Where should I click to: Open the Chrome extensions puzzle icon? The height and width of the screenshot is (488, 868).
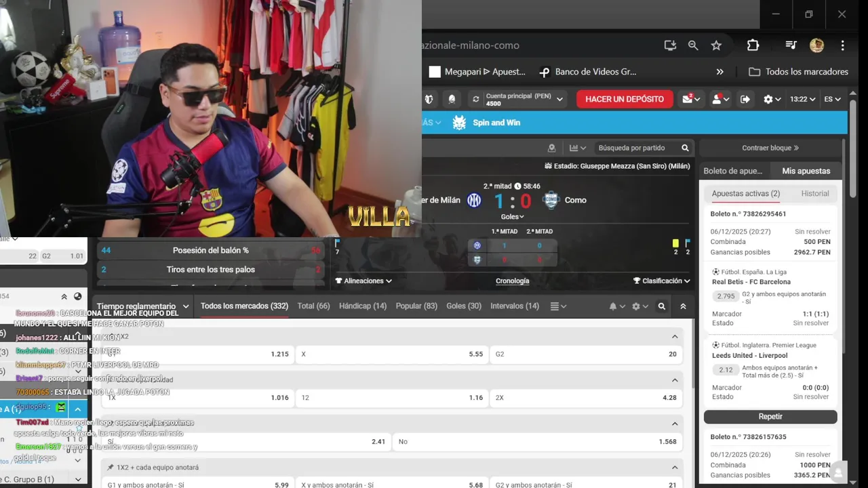click(x=753, y=45)
